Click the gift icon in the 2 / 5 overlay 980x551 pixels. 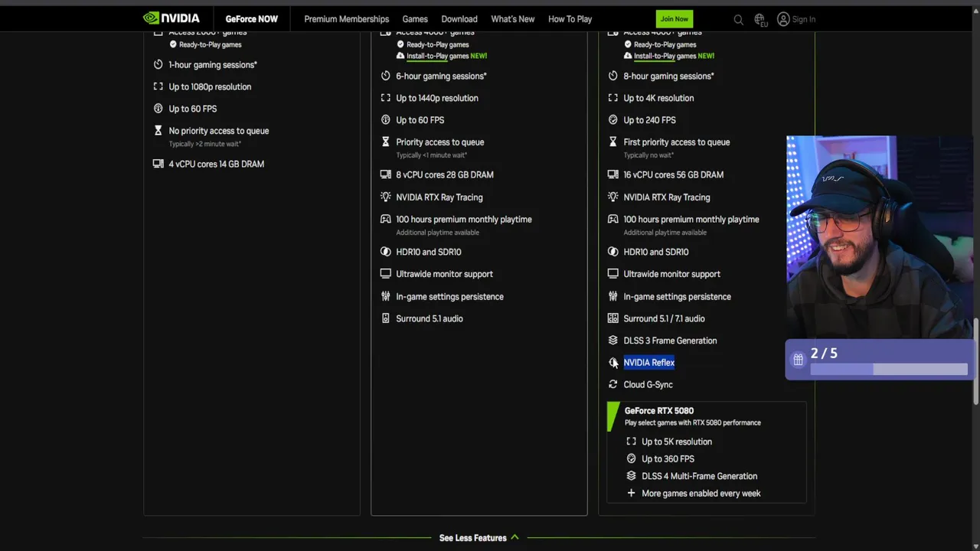tap(798, 360)
